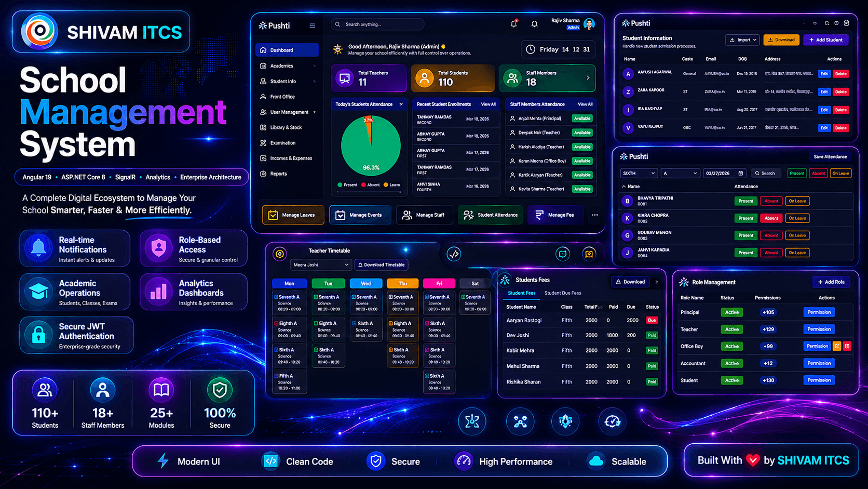868x489 pixels.
Task: Click the Real-time Notifications bell icon
Action: coord(38,248)
